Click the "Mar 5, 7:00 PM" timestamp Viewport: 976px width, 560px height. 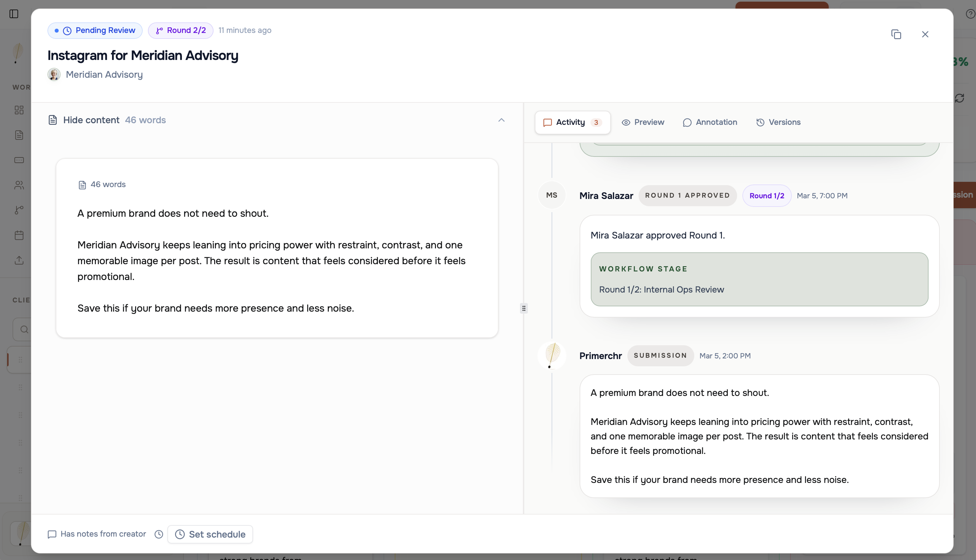coord(822,196)
